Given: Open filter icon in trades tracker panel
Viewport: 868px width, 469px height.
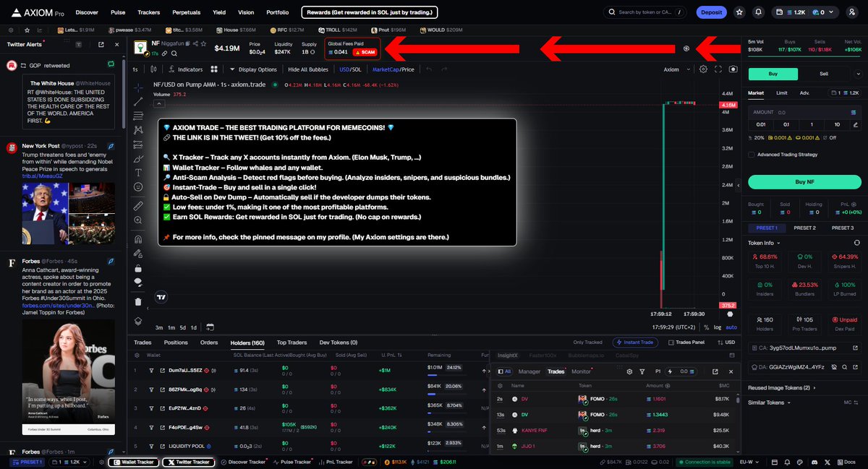Looking at the screenshot, I should [642, 371].
